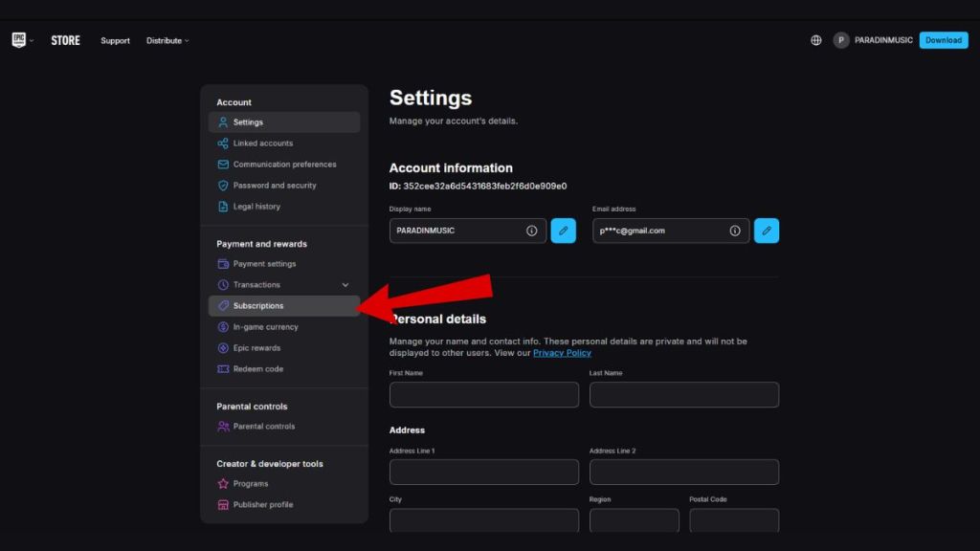Click the globe language icon

[816, 40]
